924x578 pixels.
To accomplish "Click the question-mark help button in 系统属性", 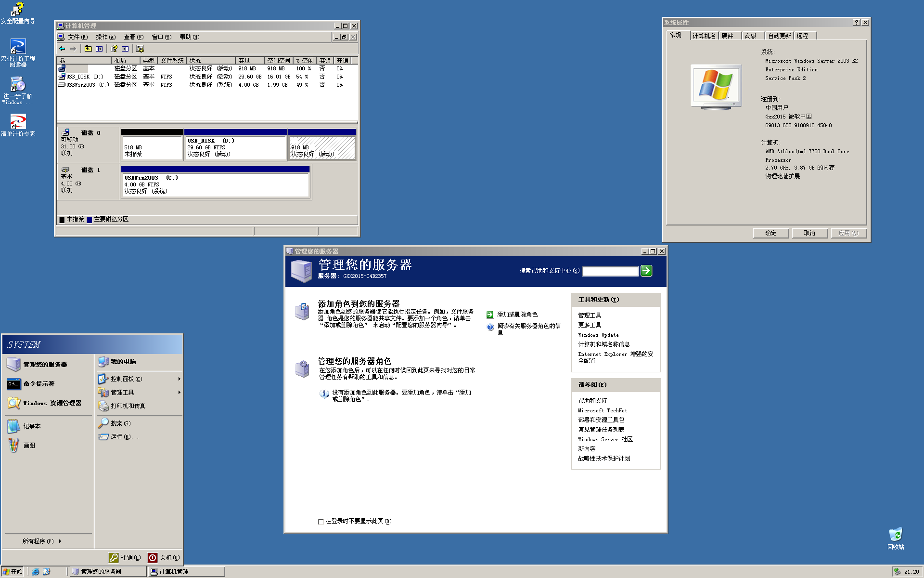I will click(x=857, y=23).
